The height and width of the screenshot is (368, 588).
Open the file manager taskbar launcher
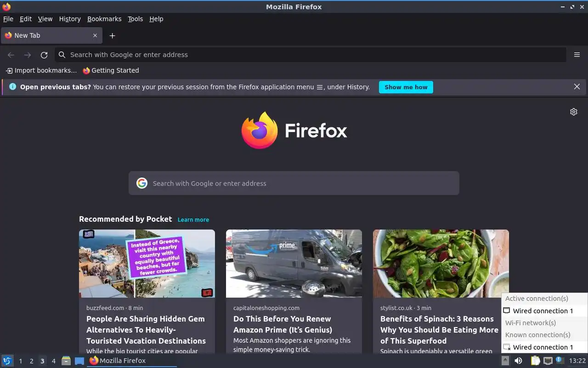coord(66,361)
